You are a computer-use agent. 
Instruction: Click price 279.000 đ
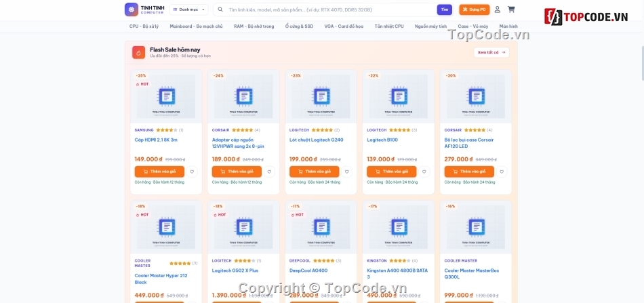coord(459,159)
